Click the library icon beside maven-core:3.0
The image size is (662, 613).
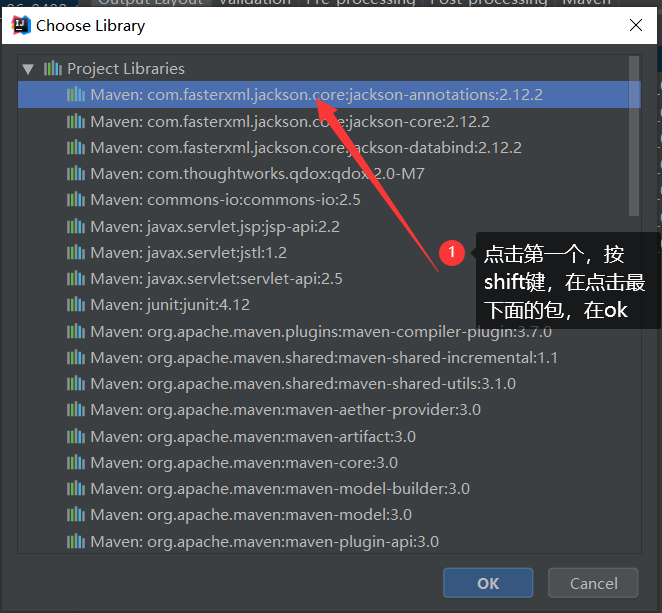(x=76, y=463)
